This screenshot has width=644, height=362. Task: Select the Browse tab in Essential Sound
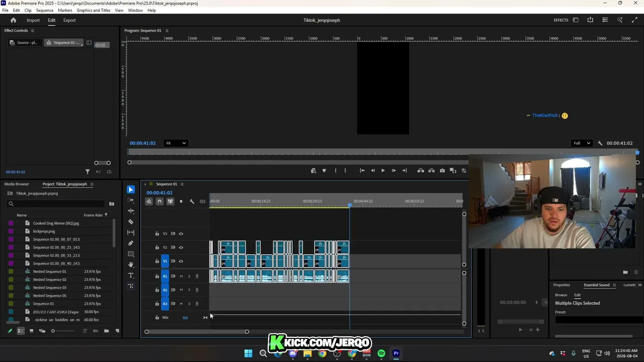(561, 295)
